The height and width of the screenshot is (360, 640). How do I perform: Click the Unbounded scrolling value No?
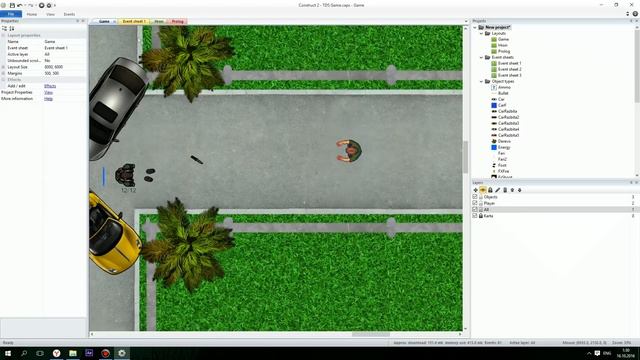tap(65, 60)
